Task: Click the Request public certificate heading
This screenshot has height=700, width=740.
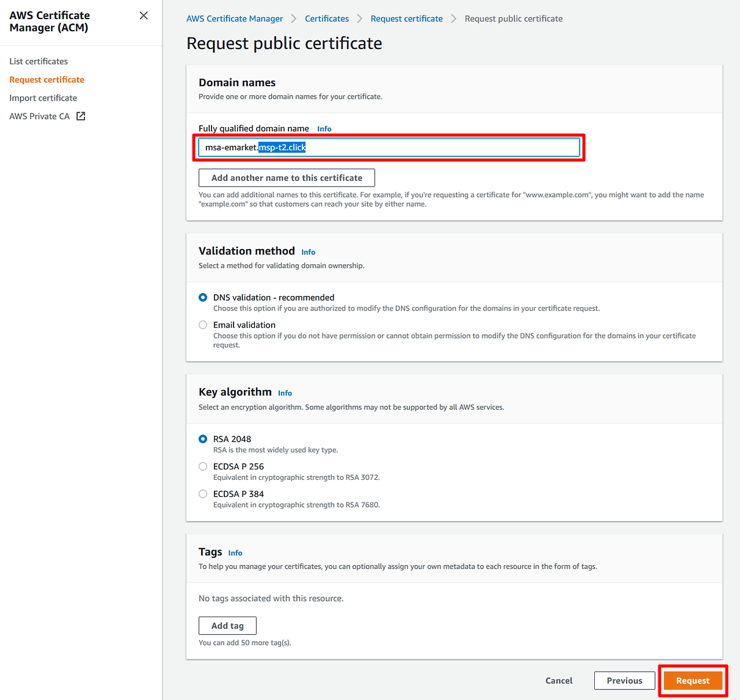Action: point(284,43)
